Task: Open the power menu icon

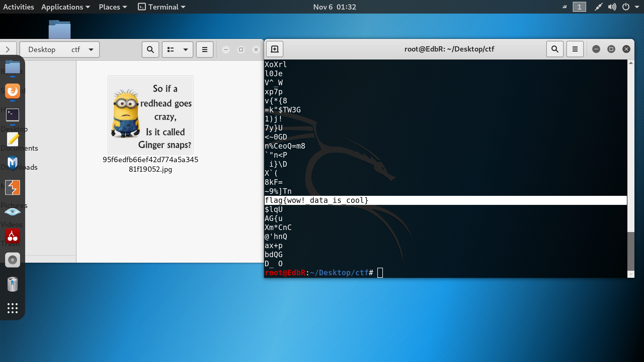Action: [626, 7]
